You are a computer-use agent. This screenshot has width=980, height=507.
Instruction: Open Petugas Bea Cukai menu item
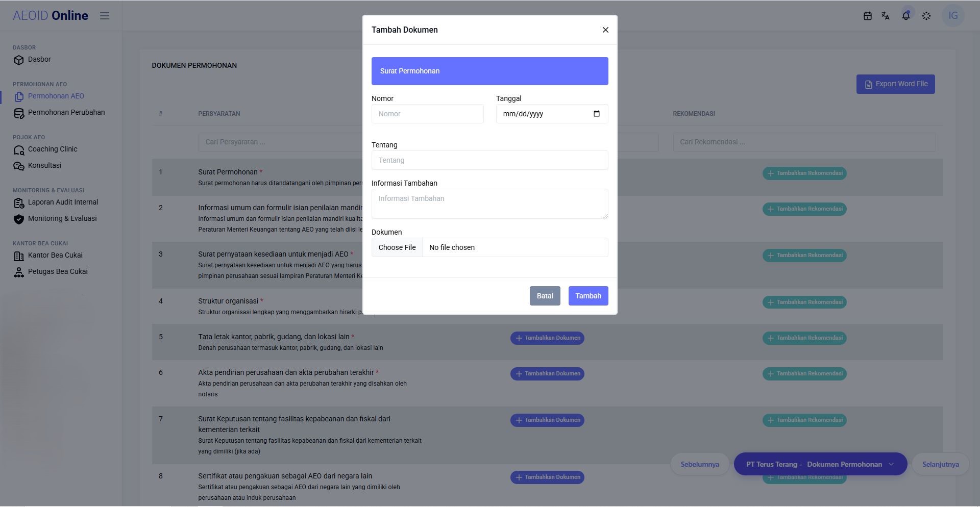[58, 272]
